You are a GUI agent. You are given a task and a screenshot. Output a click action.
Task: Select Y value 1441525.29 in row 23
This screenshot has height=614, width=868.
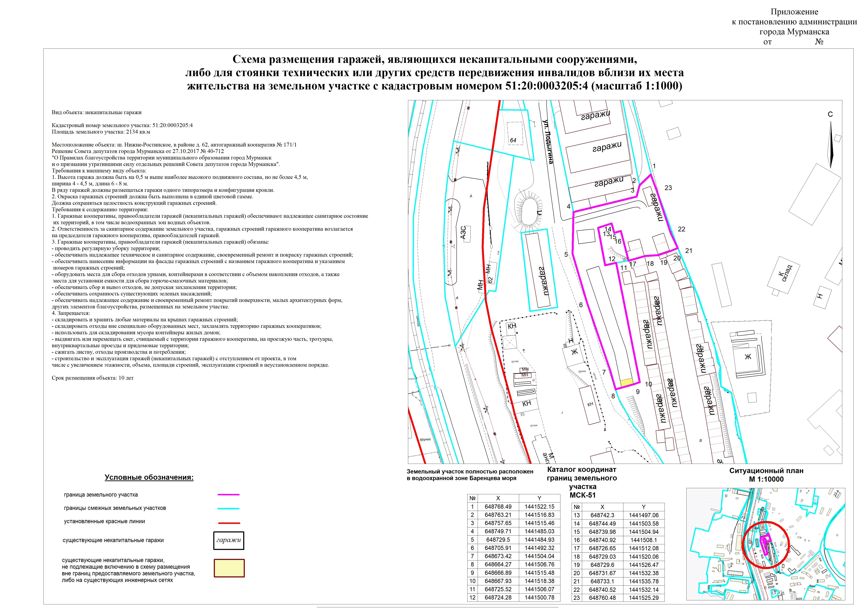click(x=644, y=598)
